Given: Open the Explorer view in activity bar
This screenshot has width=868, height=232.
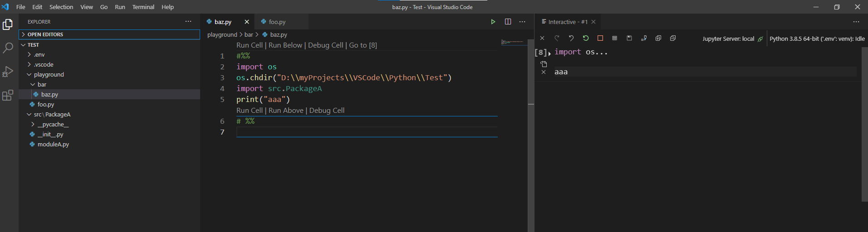Looking at the screenshot, I should click(8, 24).
